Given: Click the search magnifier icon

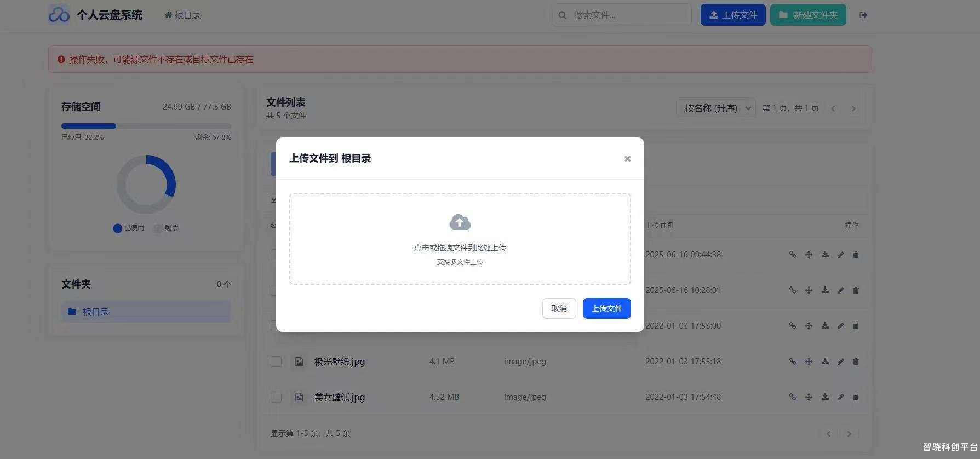Looking at the screenshot, I should coord(562,15).
